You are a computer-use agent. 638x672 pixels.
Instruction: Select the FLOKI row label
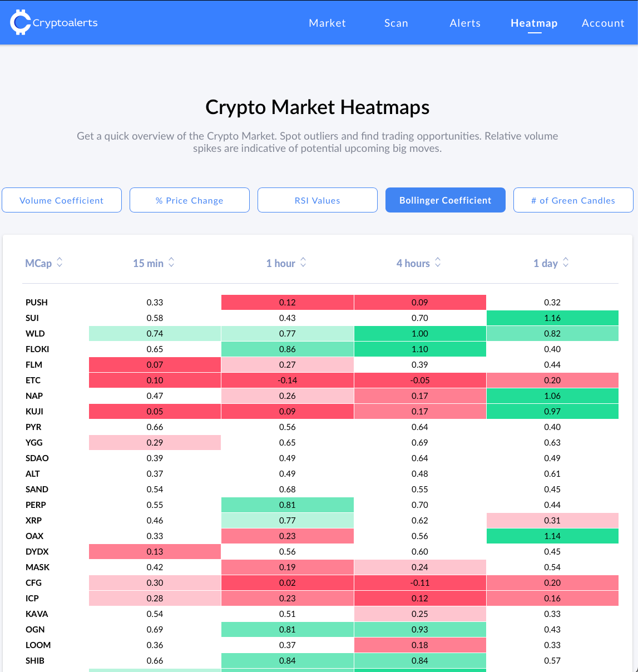pos(37,349)
